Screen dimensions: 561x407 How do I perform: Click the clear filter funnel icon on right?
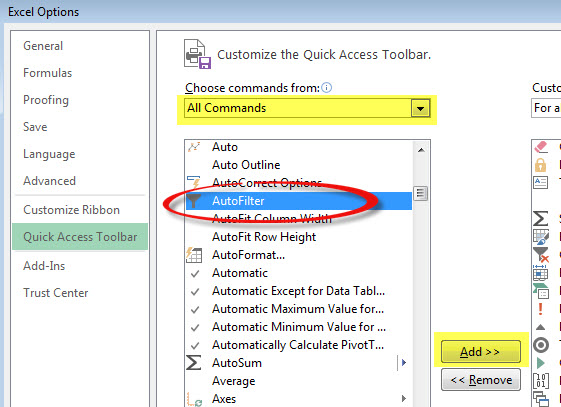[x=541, y=255]
